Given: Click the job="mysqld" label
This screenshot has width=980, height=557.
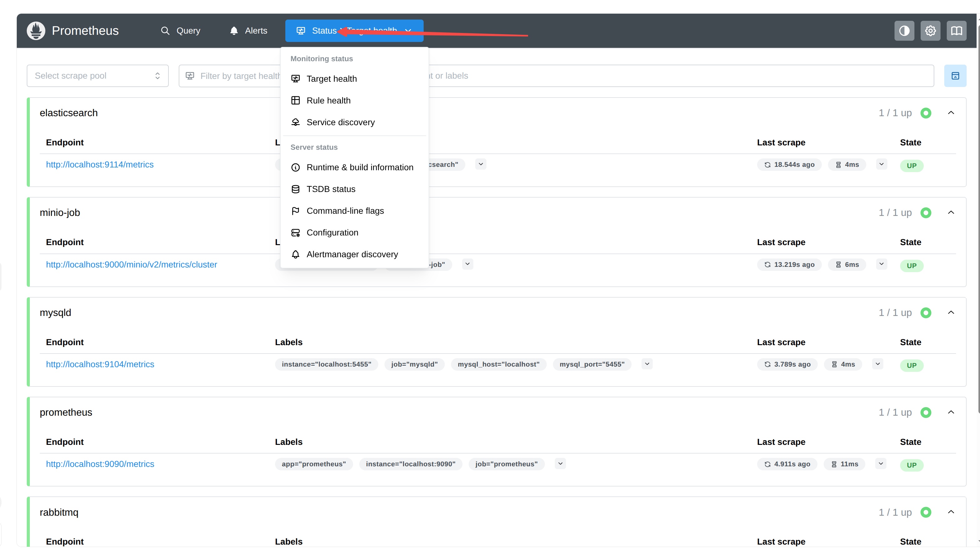Looking at the screenshot, I should tap(414, 365).
